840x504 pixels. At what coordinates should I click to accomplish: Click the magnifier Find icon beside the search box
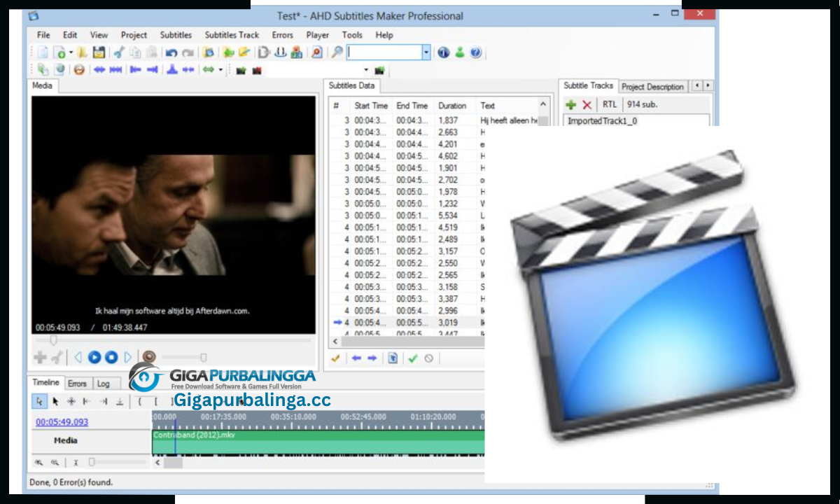click(337, 52)
